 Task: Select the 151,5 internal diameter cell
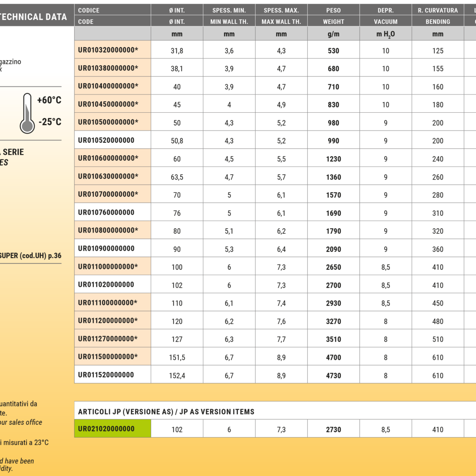pyautogui.click(x=177, y=357)
